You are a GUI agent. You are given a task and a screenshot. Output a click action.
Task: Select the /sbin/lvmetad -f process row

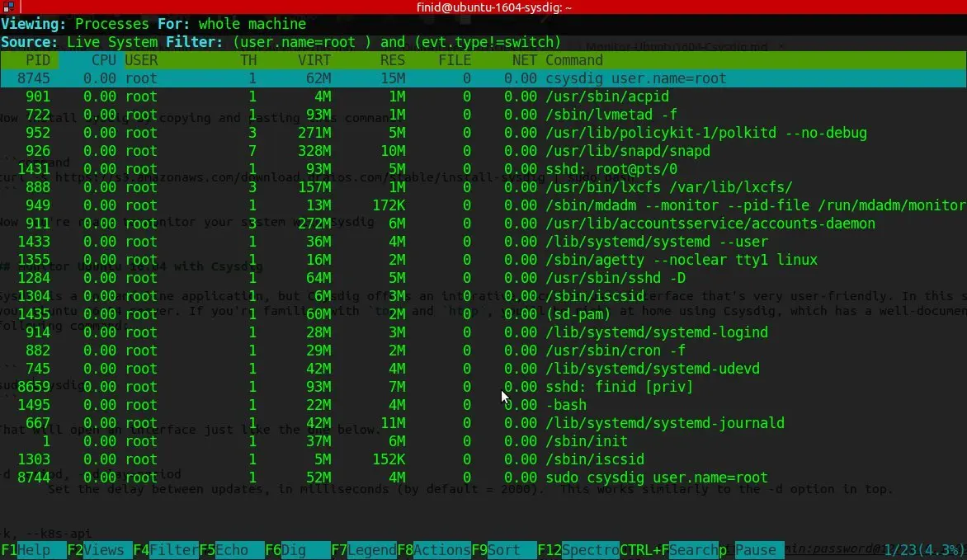tap(483, 115)
